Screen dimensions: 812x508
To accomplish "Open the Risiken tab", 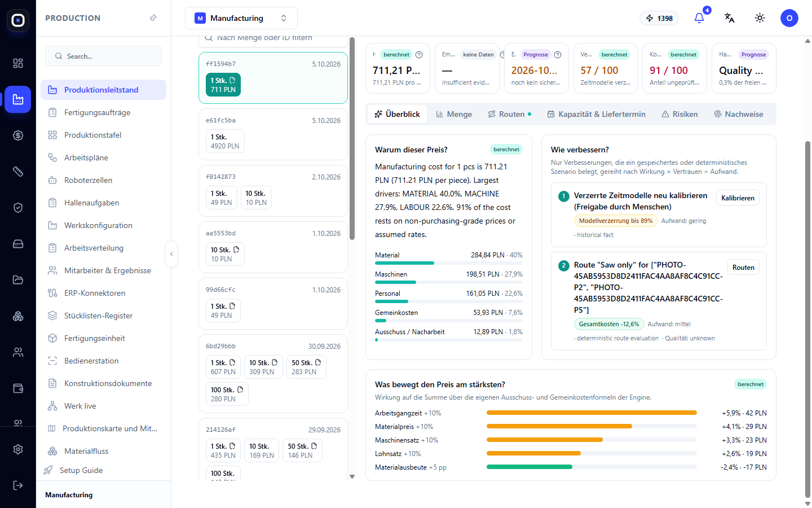I will 679,114.
